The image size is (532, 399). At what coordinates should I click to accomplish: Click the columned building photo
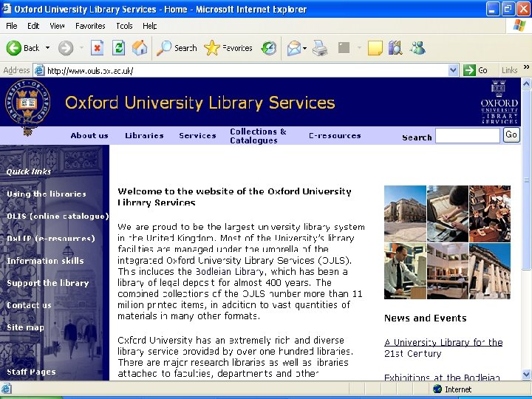pyautogui.click(x=490, y=271)
